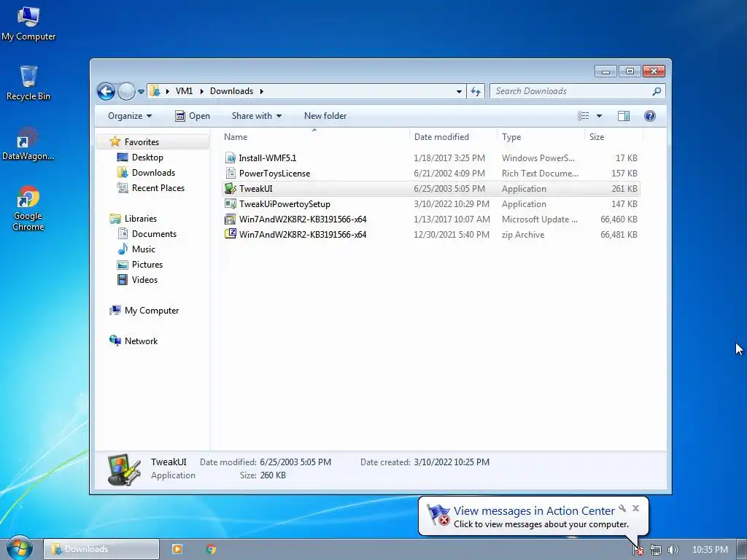Click the 66,481 KB size cell
Viewport: 747px width, 560px height.
point(619,234)
